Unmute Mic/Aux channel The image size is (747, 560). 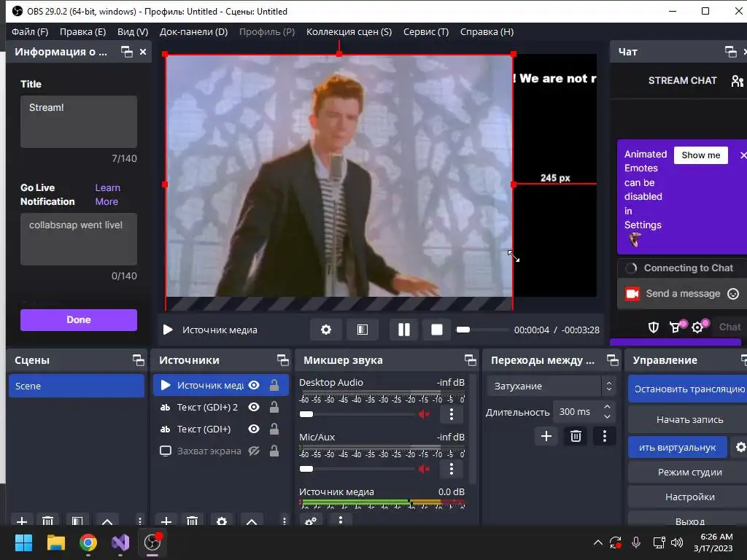coord(424,469)
